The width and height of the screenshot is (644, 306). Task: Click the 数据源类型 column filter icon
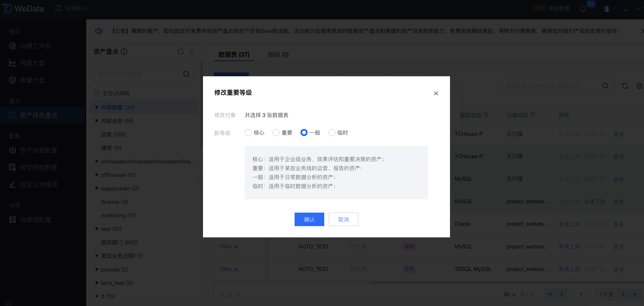(486, 115)
